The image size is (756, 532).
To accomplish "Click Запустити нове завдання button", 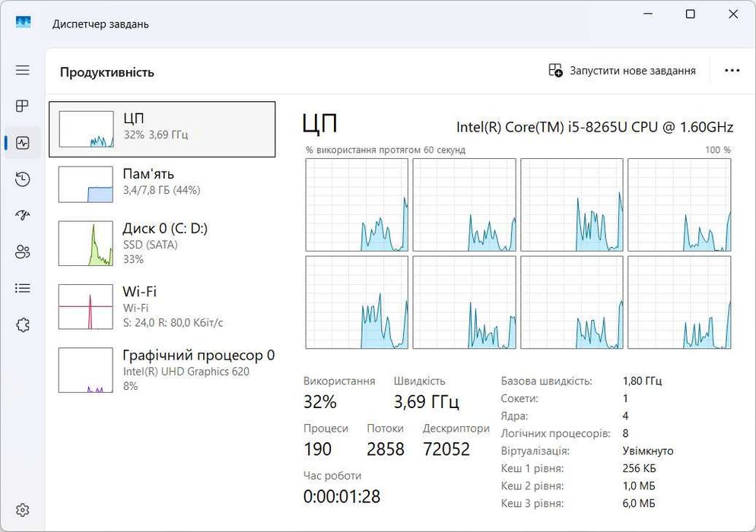I will pos(622,71).
